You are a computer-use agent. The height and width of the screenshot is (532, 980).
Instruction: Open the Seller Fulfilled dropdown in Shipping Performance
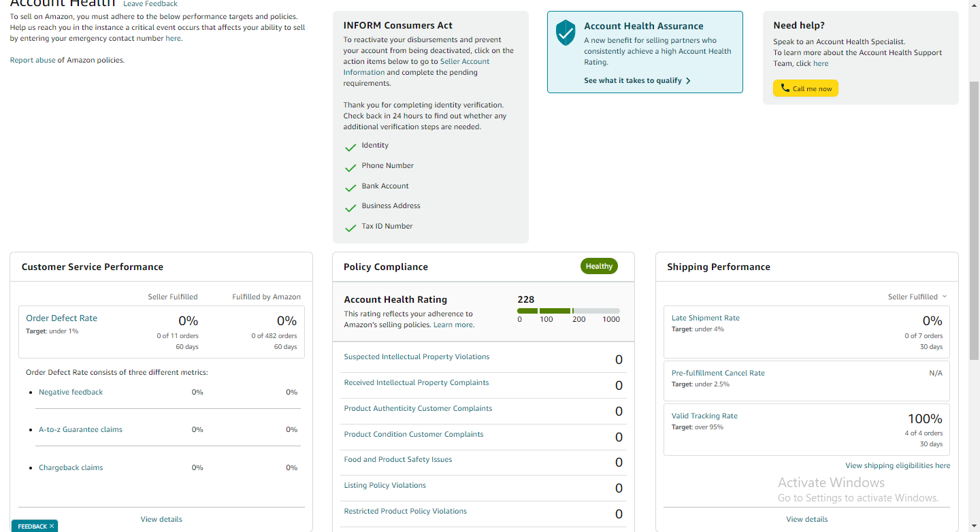917,297
